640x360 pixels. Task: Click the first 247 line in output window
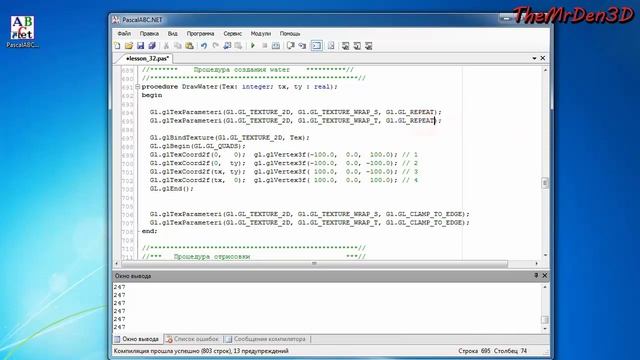120,287
